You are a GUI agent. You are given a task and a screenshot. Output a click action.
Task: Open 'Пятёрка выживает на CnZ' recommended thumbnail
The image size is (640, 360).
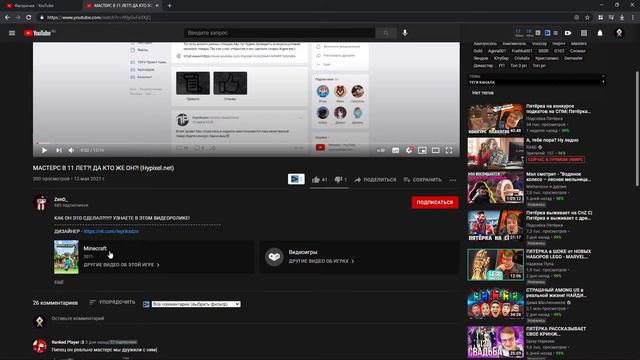coord(496,225)
